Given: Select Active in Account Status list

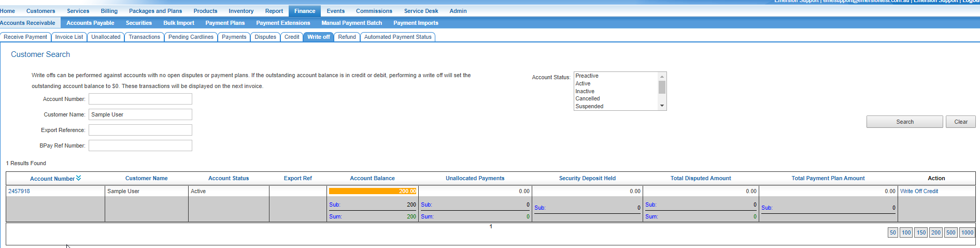Looking at the screenshot, I should coord(583,83).
